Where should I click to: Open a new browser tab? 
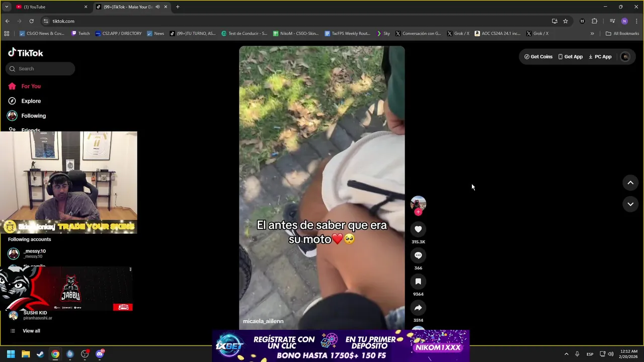[178, 7]
